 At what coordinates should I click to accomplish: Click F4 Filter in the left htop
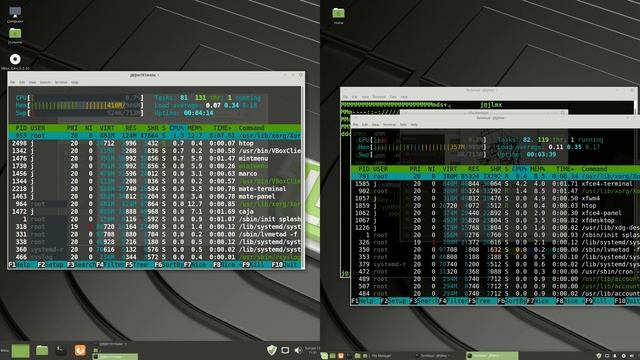coord(111,265)
